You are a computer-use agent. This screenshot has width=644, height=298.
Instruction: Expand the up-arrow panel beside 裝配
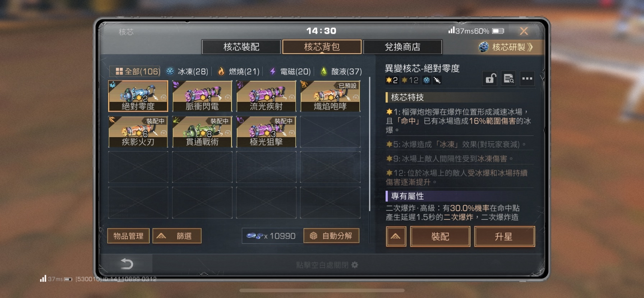tap(396, 236)
